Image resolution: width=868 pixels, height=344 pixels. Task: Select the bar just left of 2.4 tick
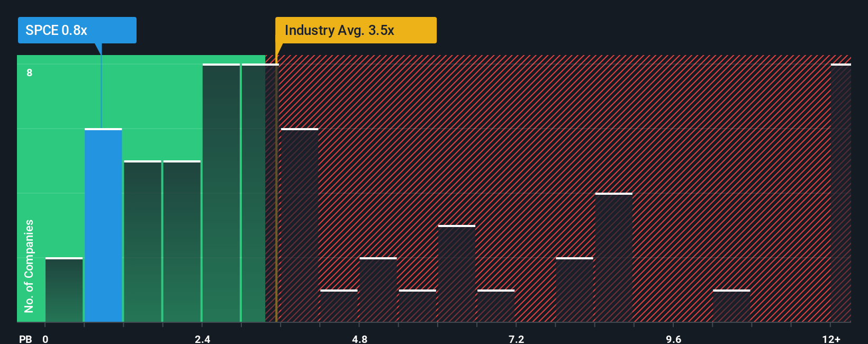point(182,241)
